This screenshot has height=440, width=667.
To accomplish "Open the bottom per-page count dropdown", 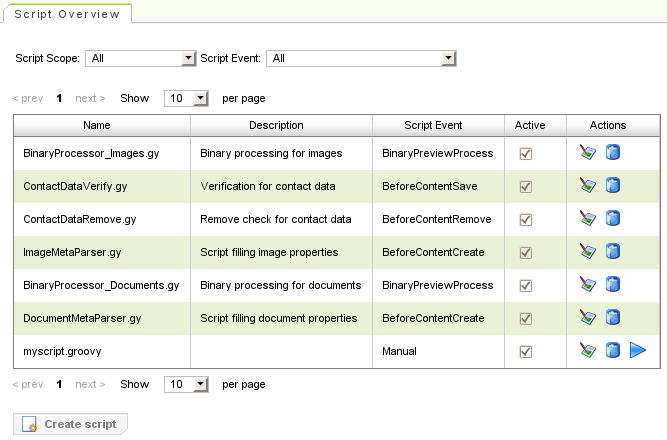I will 187,384.
